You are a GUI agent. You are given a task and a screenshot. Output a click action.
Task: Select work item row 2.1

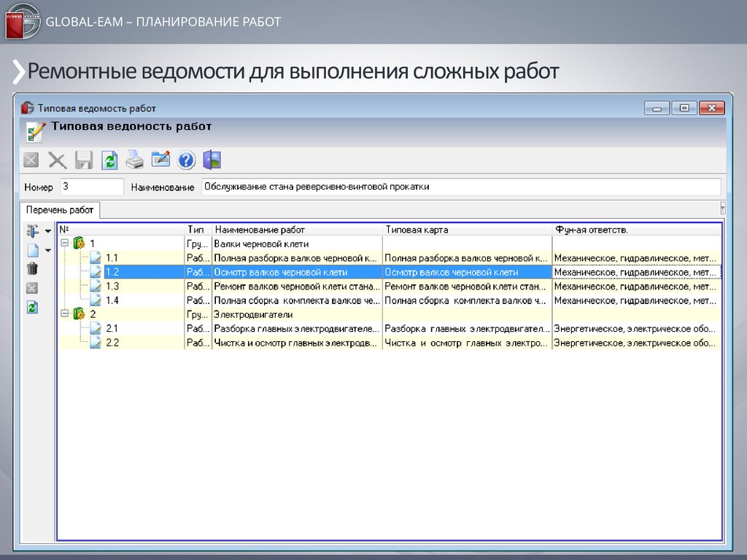click(295, 329)
